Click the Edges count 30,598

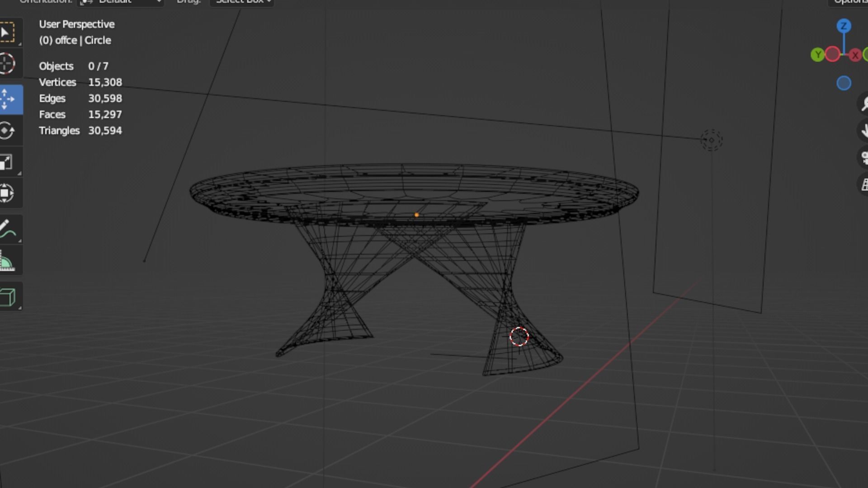(x=105, y=99)
